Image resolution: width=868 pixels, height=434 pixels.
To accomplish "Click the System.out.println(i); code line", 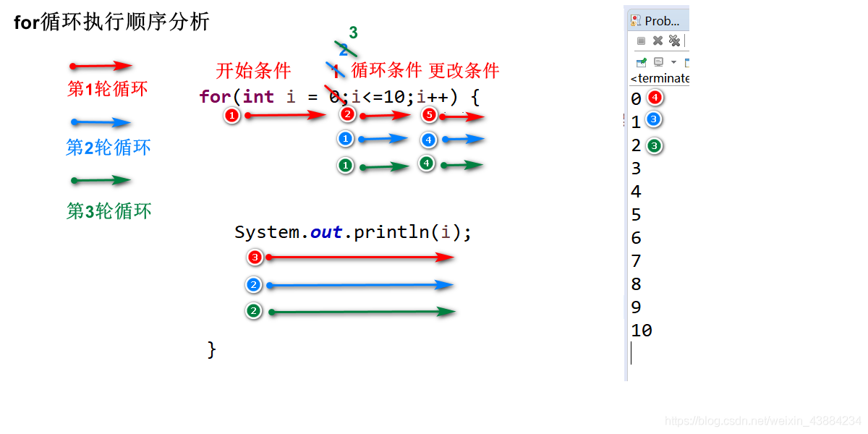I will pyautogui.click(x=353, y=233).
